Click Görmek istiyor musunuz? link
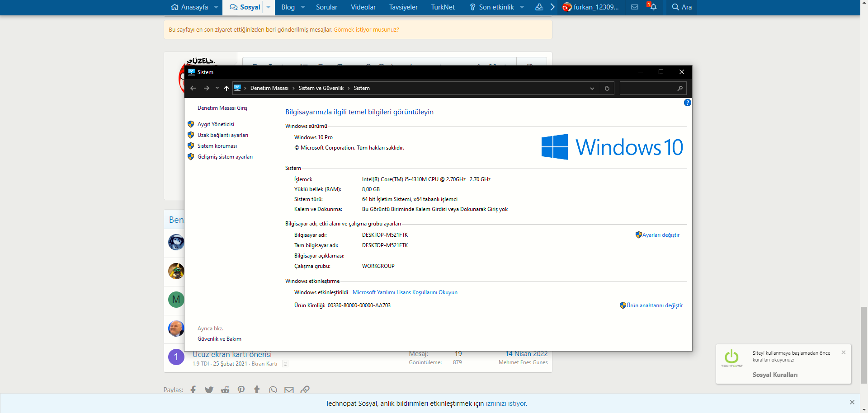This screenshot has width=868, height=413. [x=366, y=30]
